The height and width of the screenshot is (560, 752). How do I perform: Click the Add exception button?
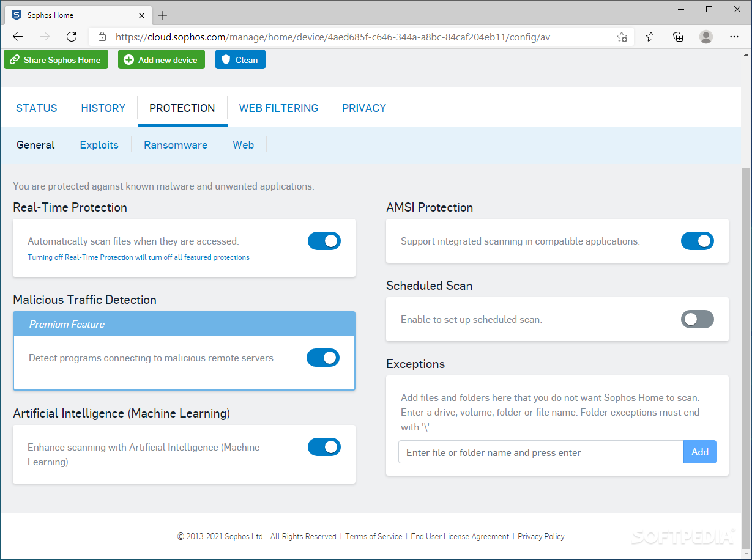(700, 452)
